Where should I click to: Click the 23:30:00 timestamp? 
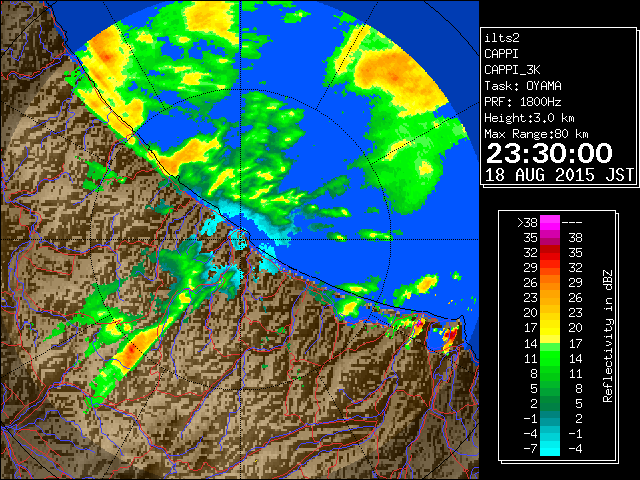(x=549, y=153)
